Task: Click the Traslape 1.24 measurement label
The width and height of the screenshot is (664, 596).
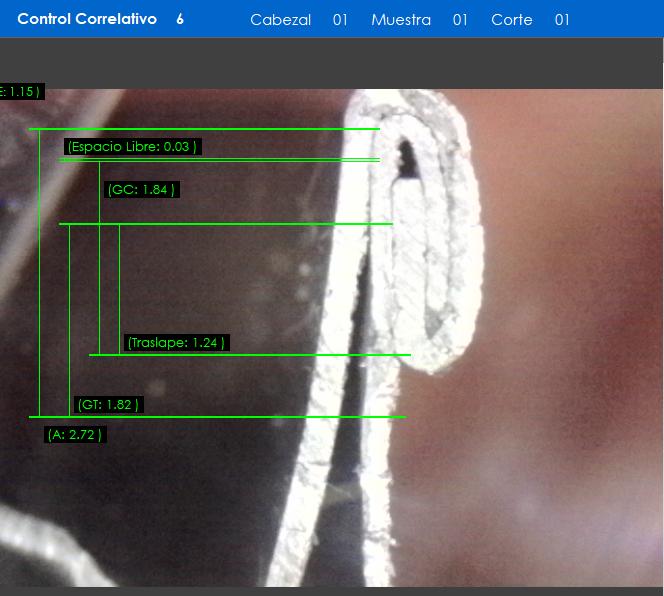Action: pyautogui.click(x=176, y=343)
